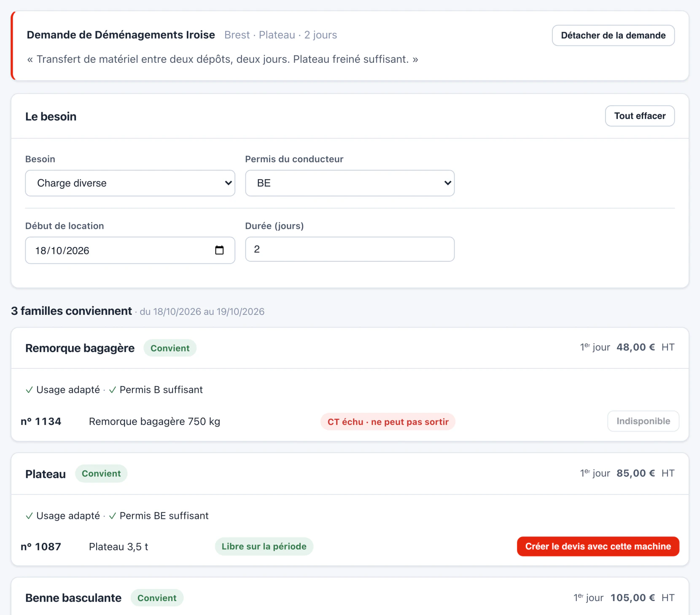
Task: Click the Convient badge beside Plateau
Action: [x=101, y=473]
